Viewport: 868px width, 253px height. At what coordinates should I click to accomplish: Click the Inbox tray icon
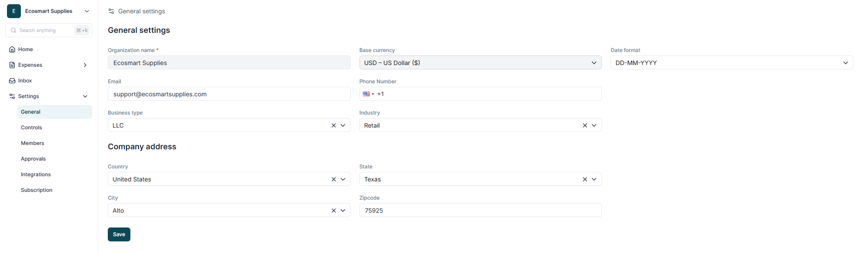click(12, 81)
